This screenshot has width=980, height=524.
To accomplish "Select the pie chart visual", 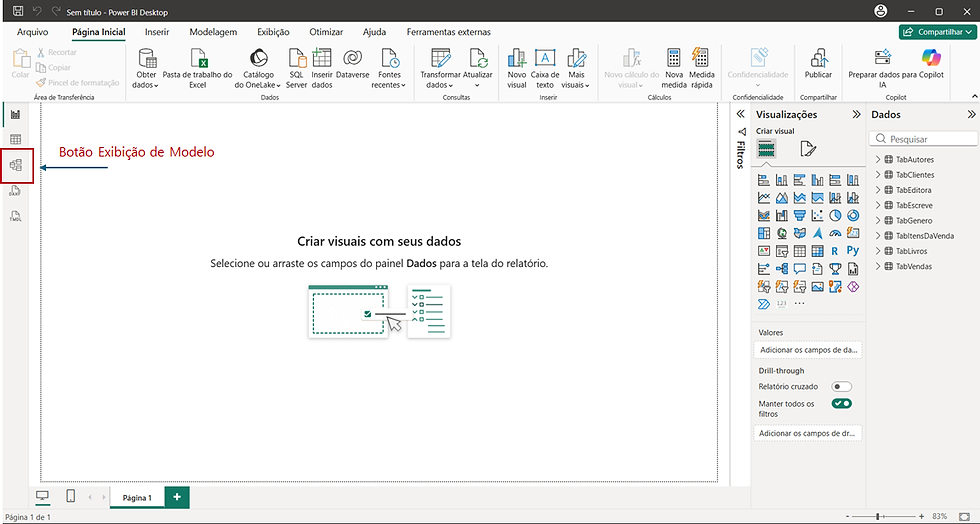I will [x=835, y=215].
